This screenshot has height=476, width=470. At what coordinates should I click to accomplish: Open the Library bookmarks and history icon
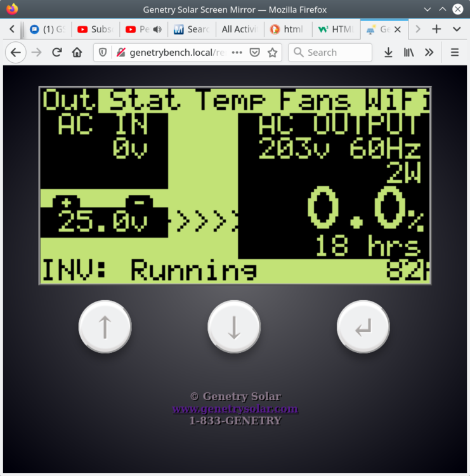[408, 53]
